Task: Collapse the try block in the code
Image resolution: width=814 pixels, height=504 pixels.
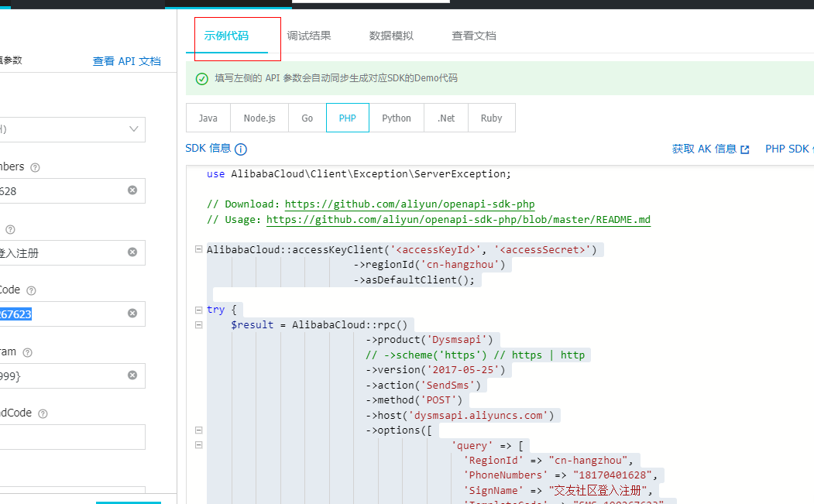Action: tap(199, 310)
